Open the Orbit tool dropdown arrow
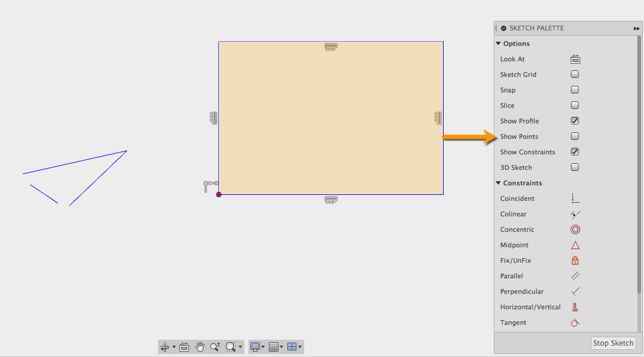This screenshot has width=644, height=357. (174, 347)
